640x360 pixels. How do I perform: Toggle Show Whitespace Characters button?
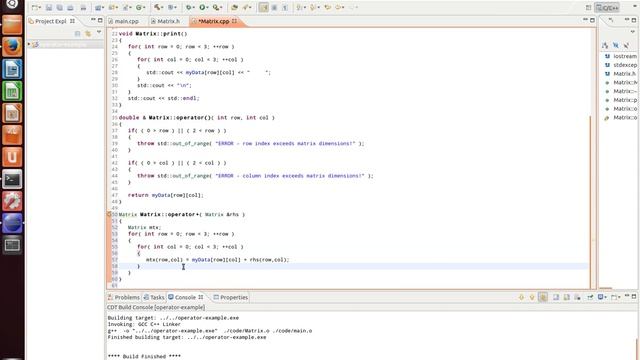click(x=285, y=7)
